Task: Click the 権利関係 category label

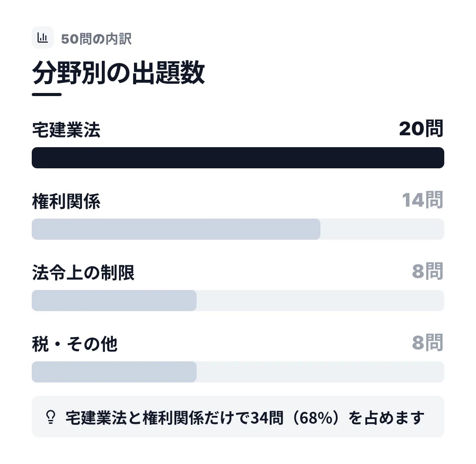Action: (x=66, y=201)
